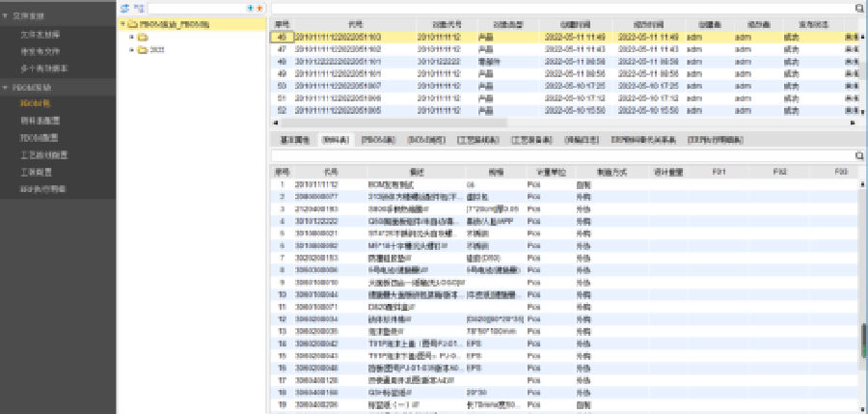Select row 1 in the lower material table

point(564,184)
